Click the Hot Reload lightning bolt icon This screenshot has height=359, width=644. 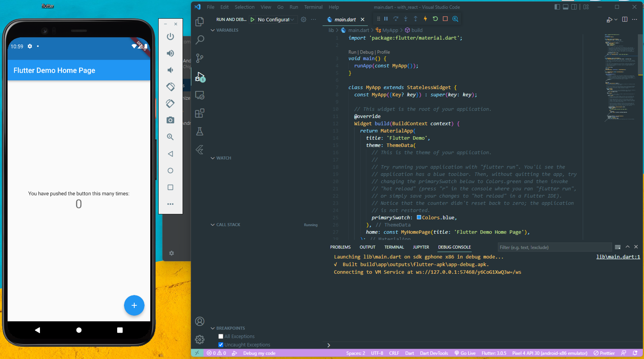[x=425, y=19]
